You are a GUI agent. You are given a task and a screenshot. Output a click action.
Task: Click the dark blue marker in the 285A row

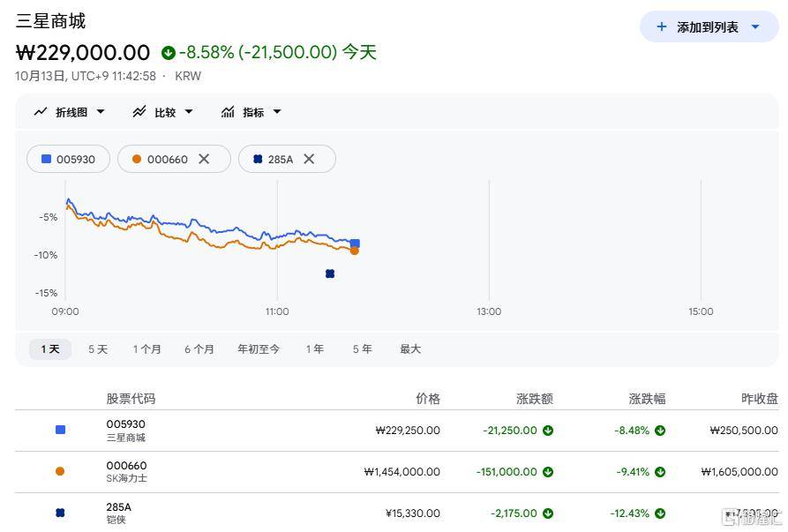pyautogui.click(x=60, y=513)
